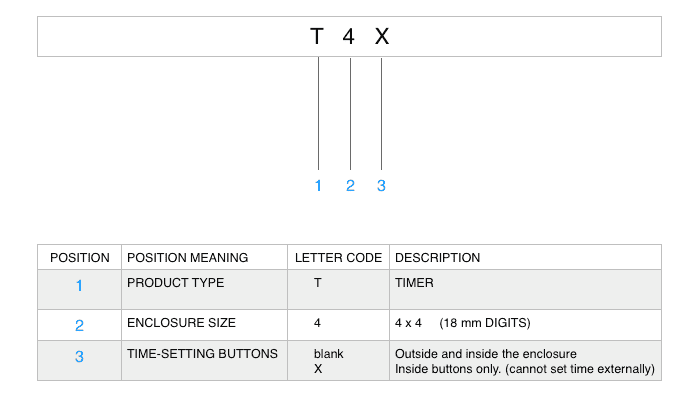Select the blue 3 in the TIME-SETTING BUTTONS row
Image resolution: width=692 pixels, height=405 pixels.
[x=79, y=356]
